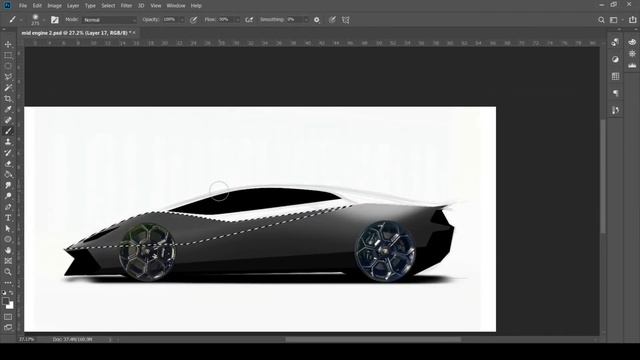
Task: Toggle pressure for size button
Action: coord(332,20)
